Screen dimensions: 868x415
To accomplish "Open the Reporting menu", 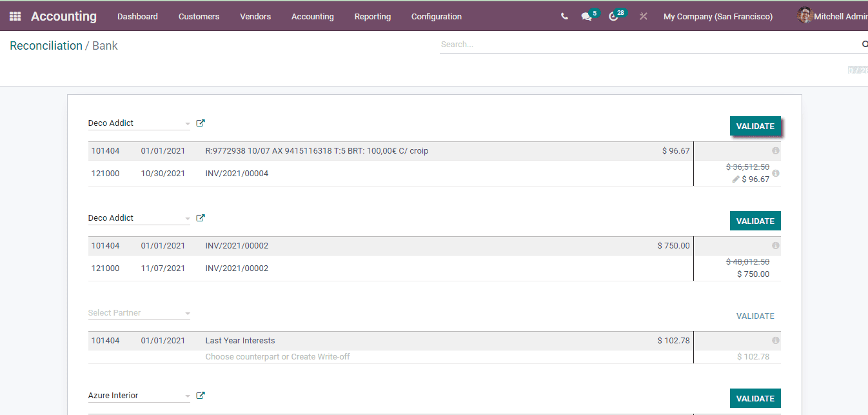I will 373,16.
